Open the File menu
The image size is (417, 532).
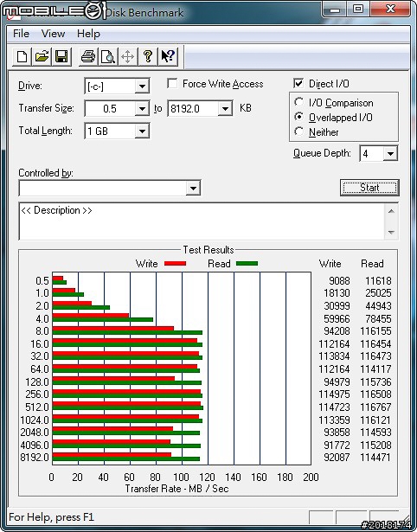click(x=21, y=34)
